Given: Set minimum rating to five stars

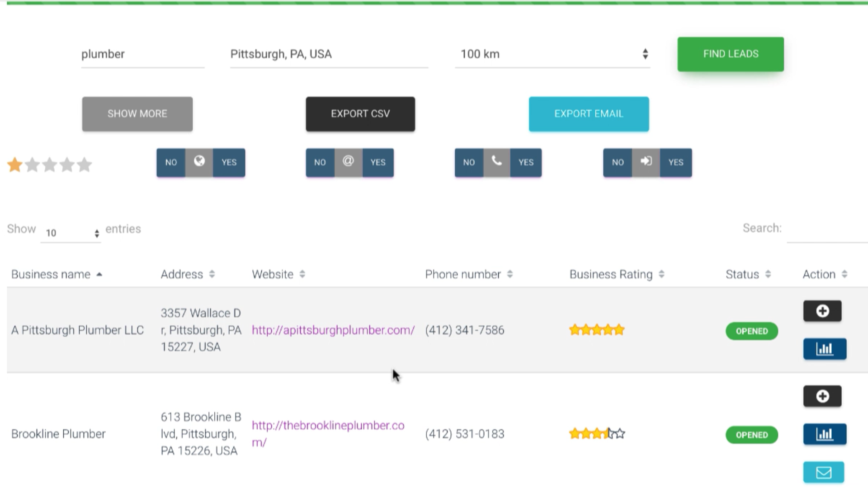Looking at the screenshot, I should click(84, 165).
